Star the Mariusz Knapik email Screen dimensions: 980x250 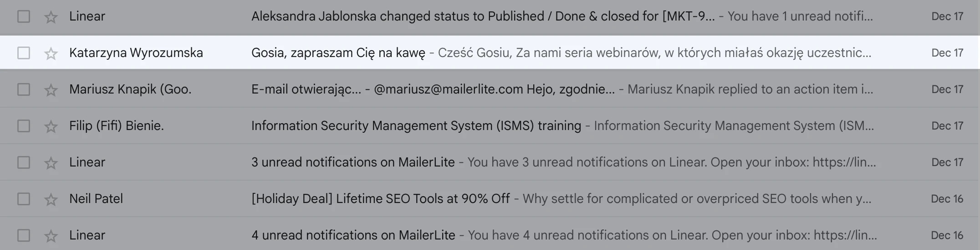tap(51, 90)
